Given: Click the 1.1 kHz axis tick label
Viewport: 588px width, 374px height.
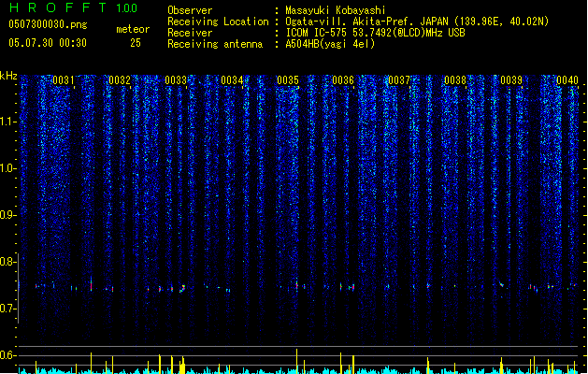Looking at the screenshot, I should click(x=8, y=122).
